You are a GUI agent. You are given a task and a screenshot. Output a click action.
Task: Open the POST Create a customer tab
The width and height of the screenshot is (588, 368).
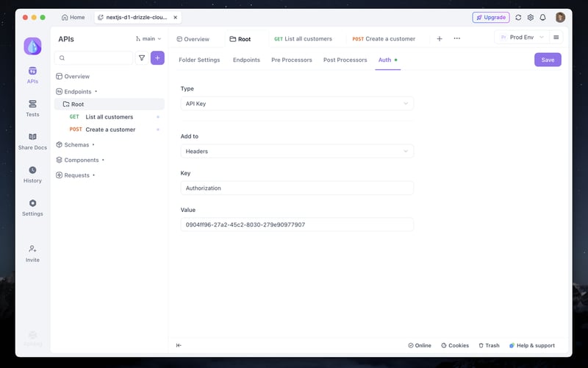384,39
